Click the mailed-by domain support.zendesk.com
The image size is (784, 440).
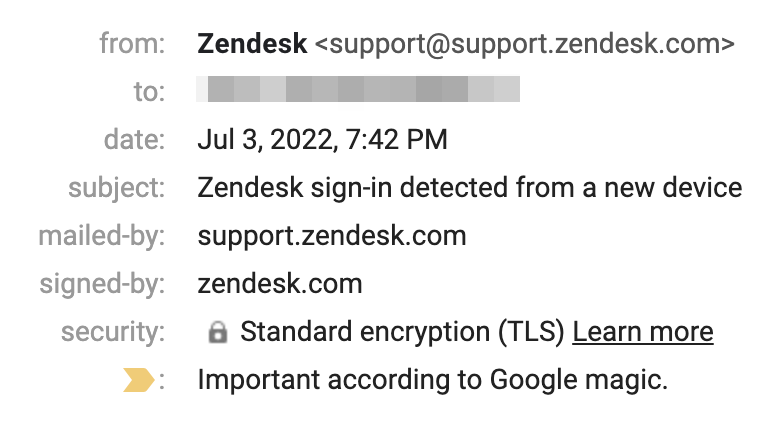tap(331, 236)
